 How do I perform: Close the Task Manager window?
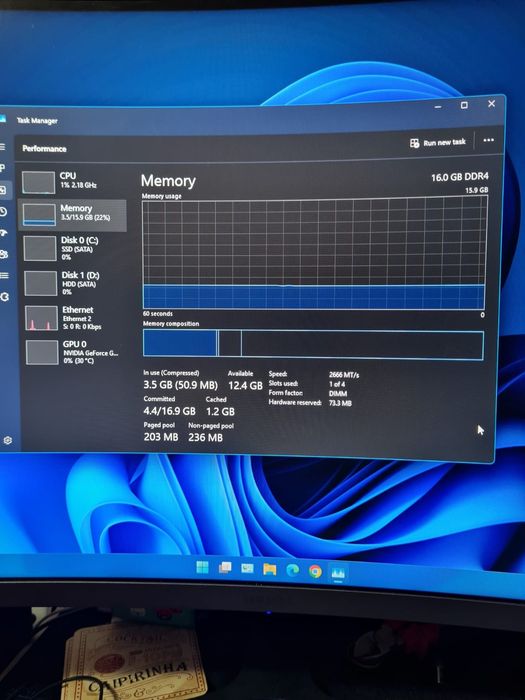(492, 104)
